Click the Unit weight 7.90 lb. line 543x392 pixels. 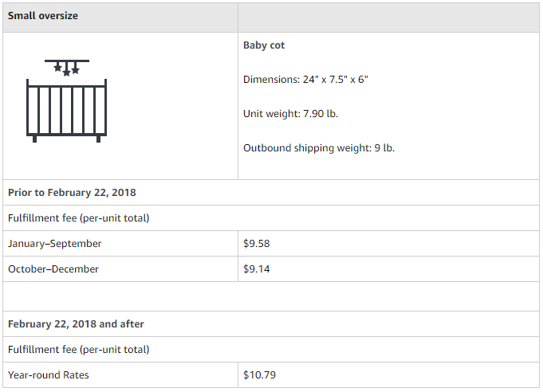click(x=290, y=114)
